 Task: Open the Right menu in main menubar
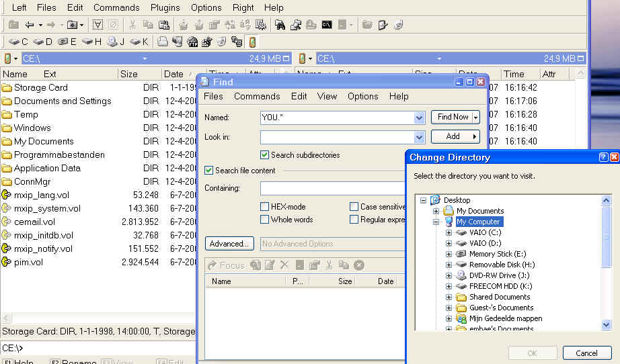(243, 7)
